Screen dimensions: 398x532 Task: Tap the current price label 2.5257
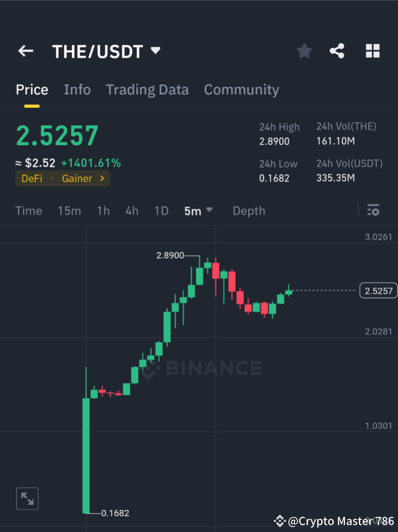click(377, 290)
